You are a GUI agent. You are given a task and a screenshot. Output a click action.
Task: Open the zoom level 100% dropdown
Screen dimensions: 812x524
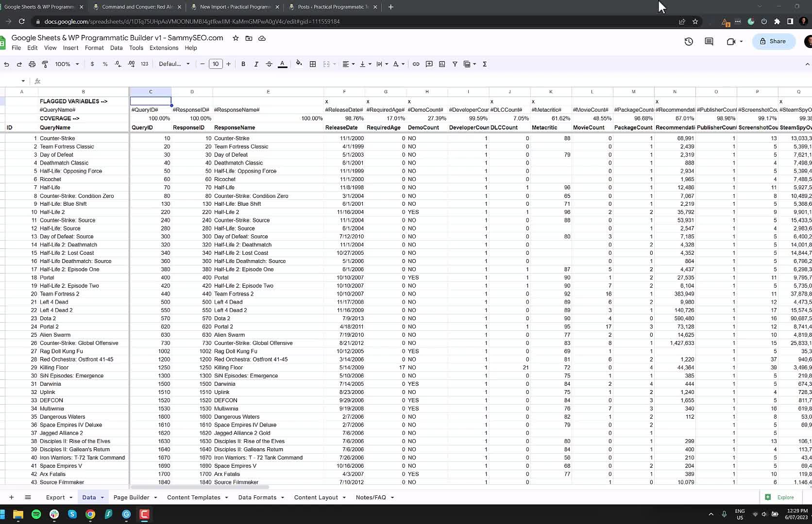coord(67,64)
